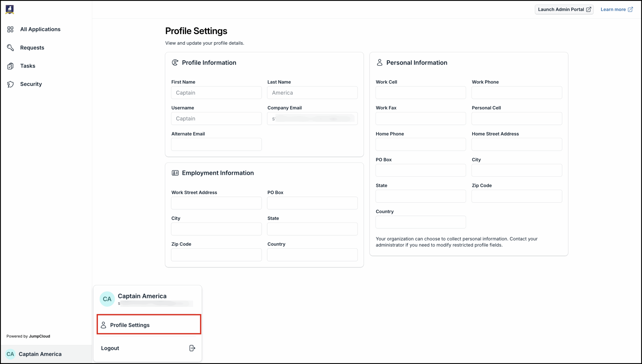
Task: Click the Personal Information person icon
Action: point(379,62)
